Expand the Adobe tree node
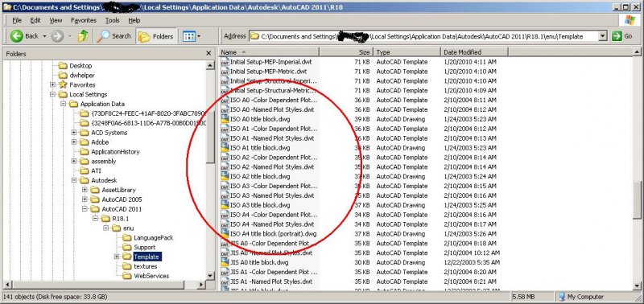 (x=74, y=142)
